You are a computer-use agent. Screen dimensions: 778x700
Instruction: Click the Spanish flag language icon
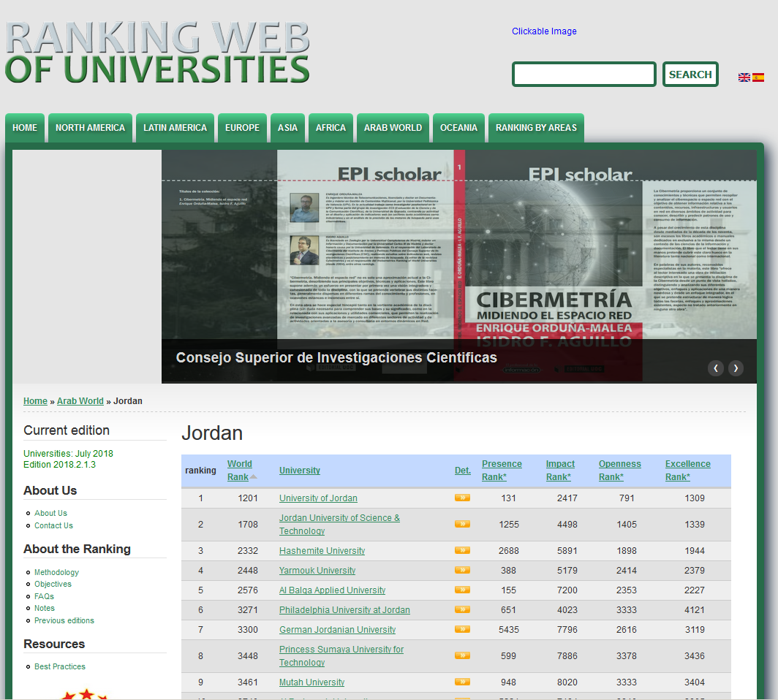[x=758, y=77]
